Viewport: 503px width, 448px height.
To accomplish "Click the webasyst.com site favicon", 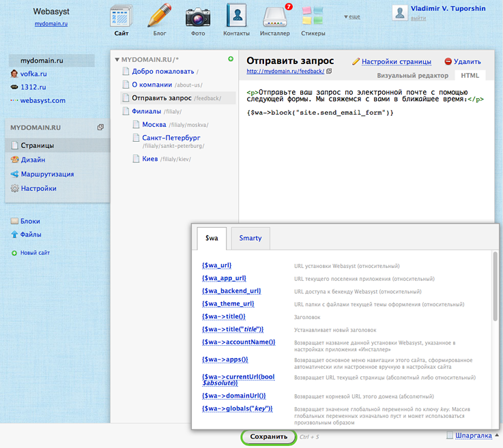I will coord(14,100).
